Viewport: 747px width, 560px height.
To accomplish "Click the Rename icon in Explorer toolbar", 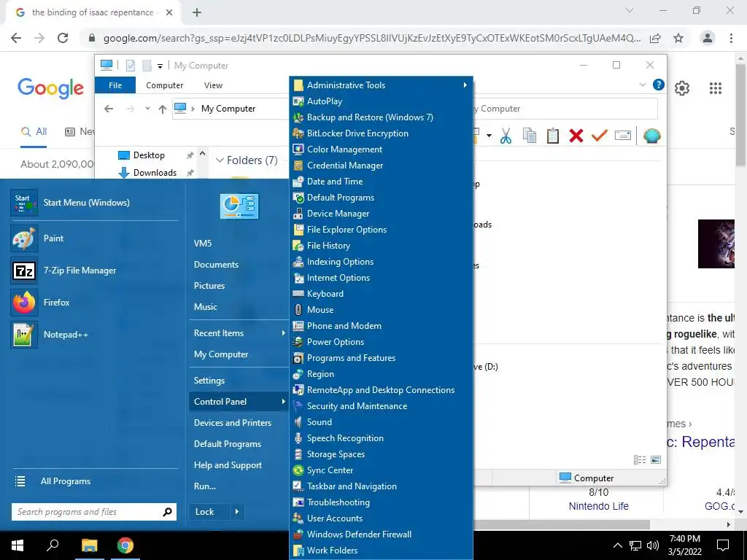I will pyautogui.click(x=623, y=136).
